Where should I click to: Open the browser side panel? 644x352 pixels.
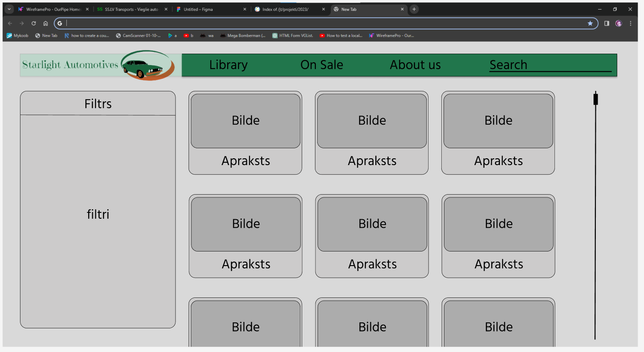coord(606,23)
